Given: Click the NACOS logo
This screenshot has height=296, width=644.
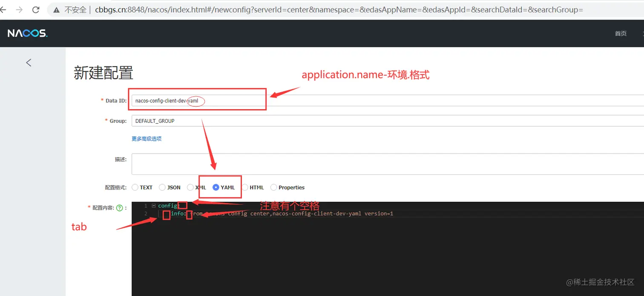Looking at the screenshot, I should pos(27,33).
